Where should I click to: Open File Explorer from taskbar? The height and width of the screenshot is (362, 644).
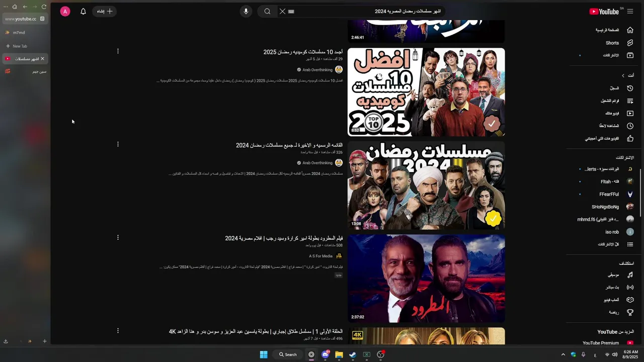pos(339,354)
